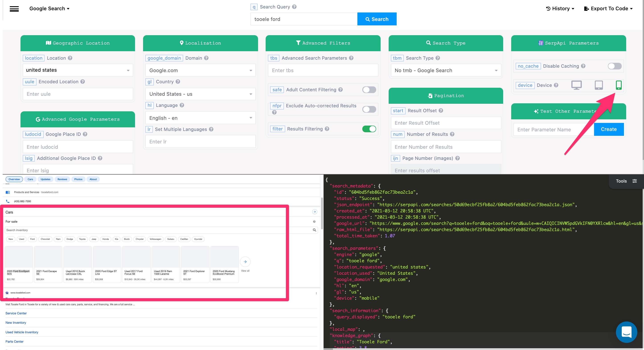Toggle Disable Caching switch

pos(615,66)
